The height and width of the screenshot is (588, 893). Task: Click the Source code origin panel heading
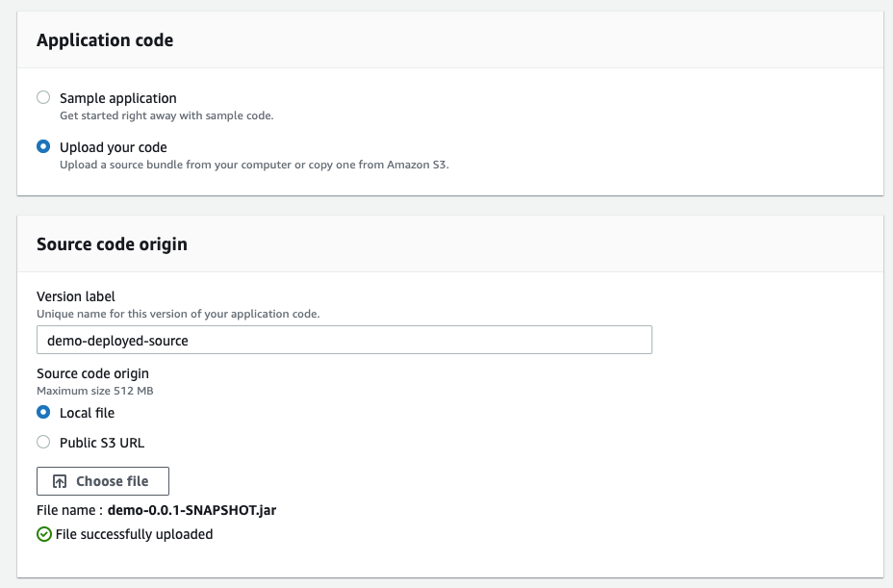pyautogui.click(x=112, y=244)
